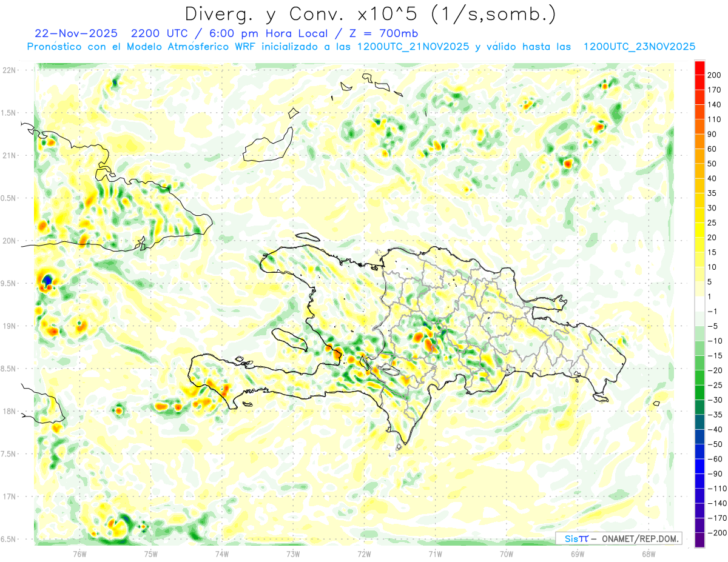Click the purple colorbar band below -200

[700, 540]
